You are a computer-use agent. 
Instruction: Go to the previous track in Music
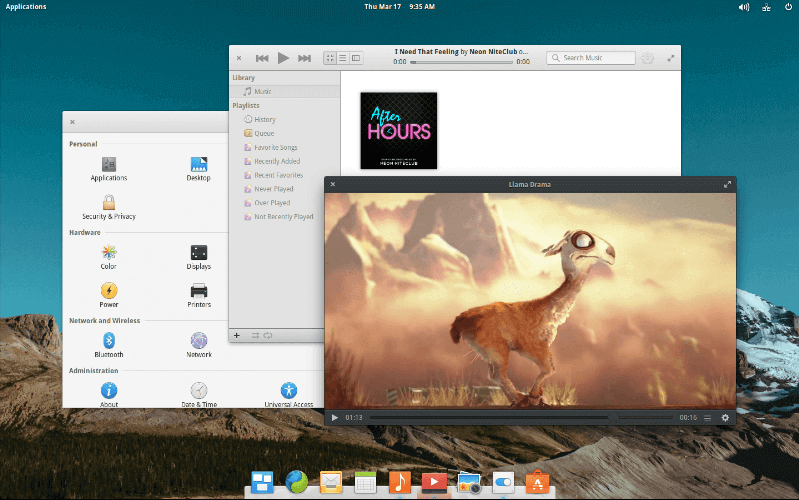point(262,58)
